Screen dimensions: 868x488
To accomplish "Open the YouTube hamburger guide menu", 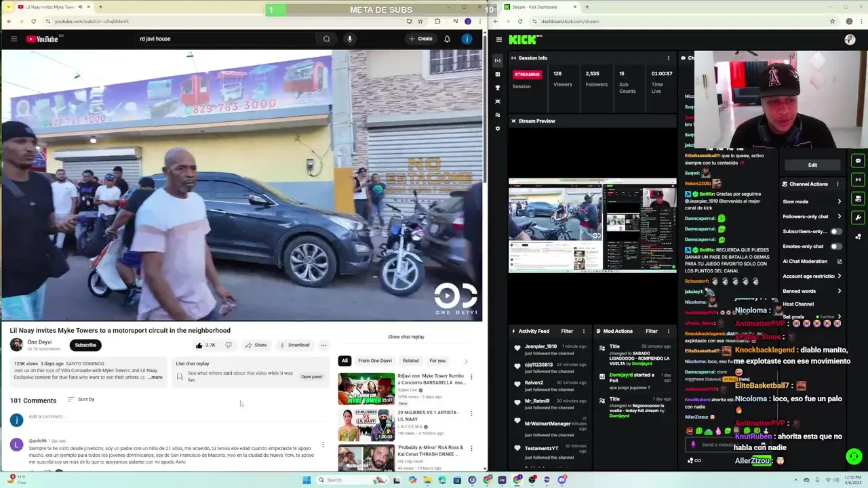I will click(14, 39).
